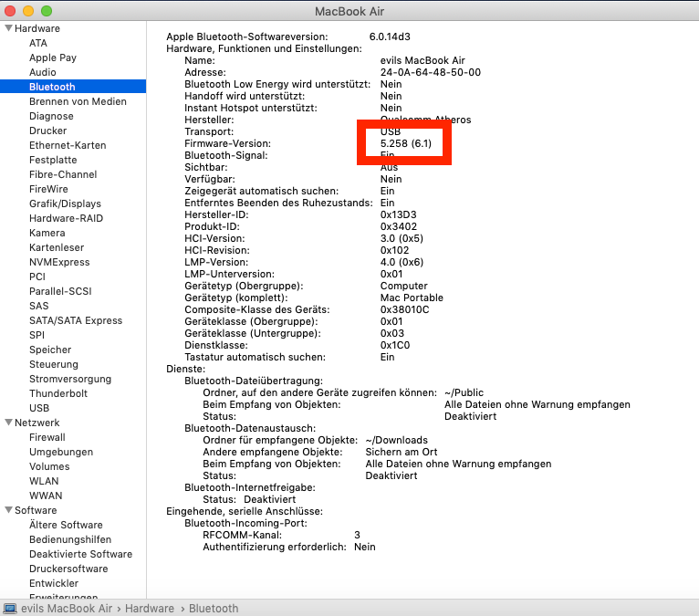Select USB in the sidebar
Screen dimensions: 699x616
pyautogui.click(x=39, y=408)
